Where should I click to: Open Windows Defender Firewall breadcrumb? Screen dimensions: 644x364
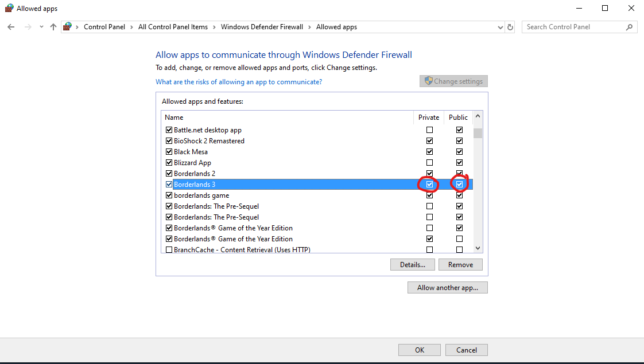tap(262, 27)
